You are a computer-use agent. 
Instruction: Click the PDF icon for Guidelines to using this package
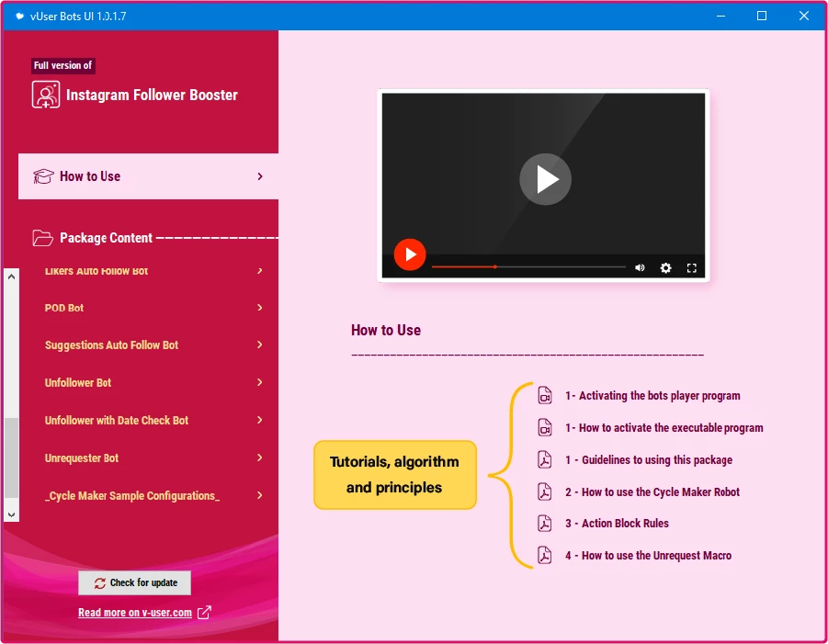pos(544,459)
